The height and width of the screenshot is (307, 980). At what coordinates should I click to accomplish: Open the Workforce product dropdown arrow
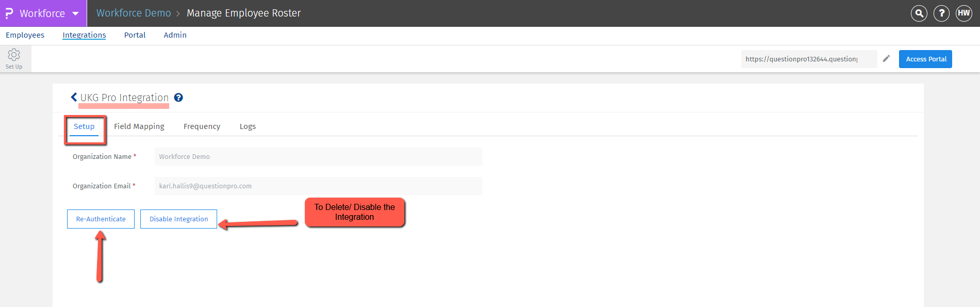coord(76,14)
